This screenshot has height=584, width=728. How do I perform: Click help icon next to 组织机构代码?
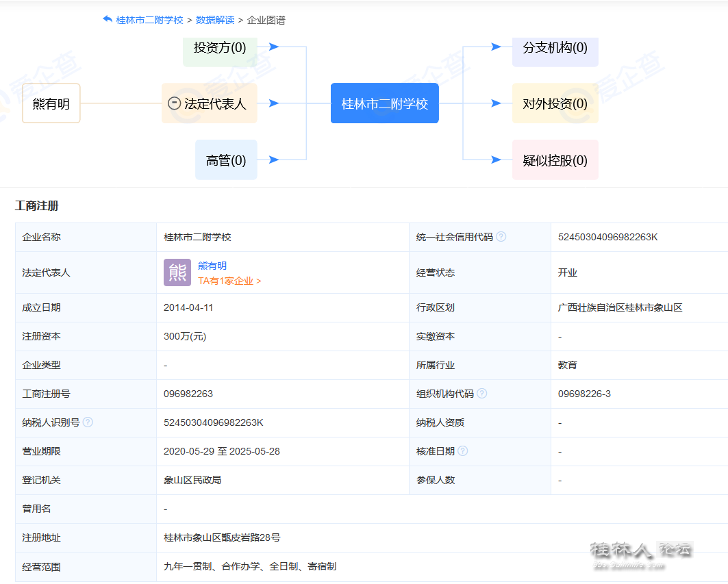tap(482, 394)
